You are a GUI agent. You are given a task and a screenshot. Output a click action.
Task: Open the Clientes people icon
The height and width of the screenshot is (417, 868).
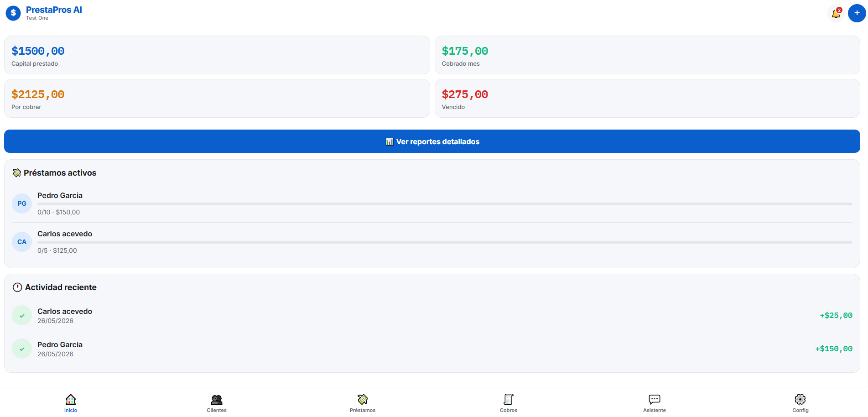(x=217, y=400)
